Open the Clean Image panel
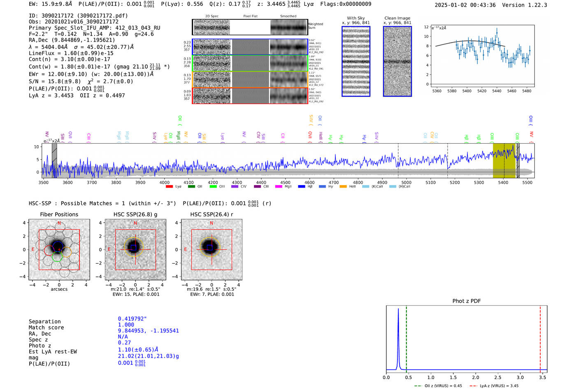This screenshot has height=392, width=576. tap(397, 61)
